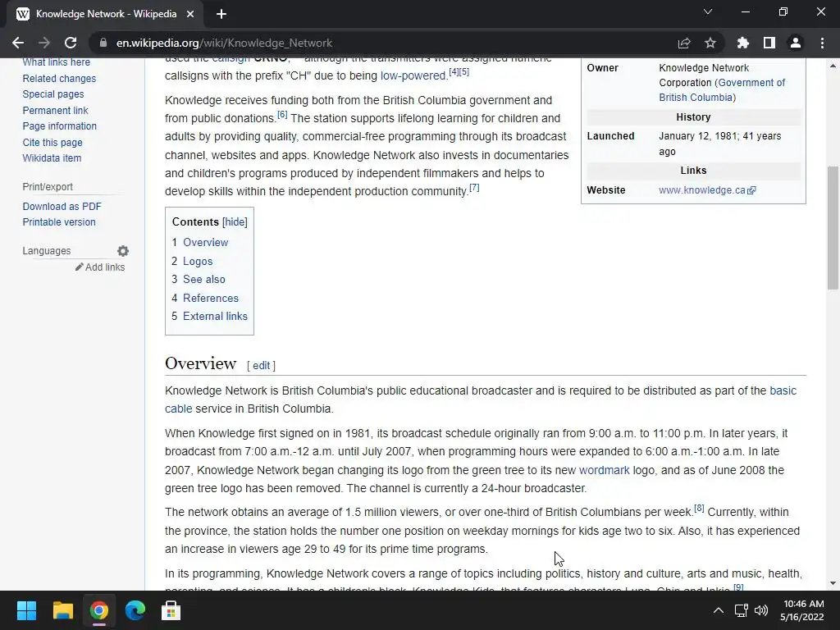
Task: Open Related changes link
Action: click(x=59, y=78)
